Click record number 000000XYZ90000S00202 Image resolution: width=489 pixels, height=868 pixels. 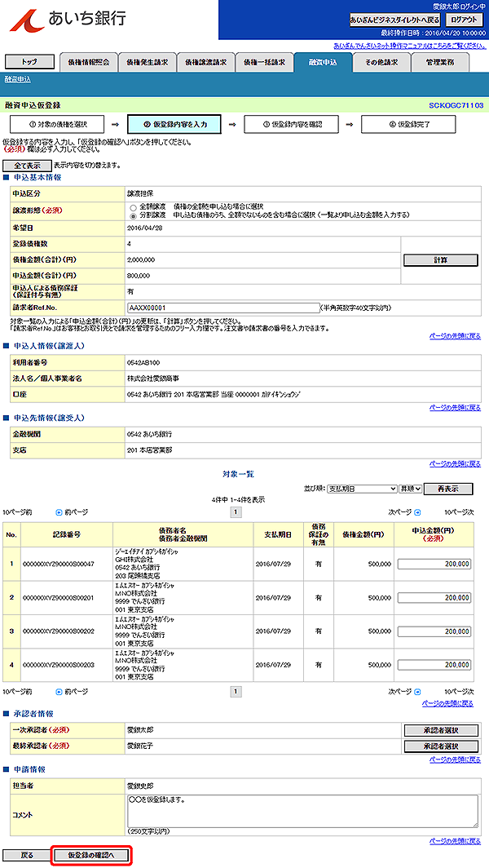click(x=59, y=631)
